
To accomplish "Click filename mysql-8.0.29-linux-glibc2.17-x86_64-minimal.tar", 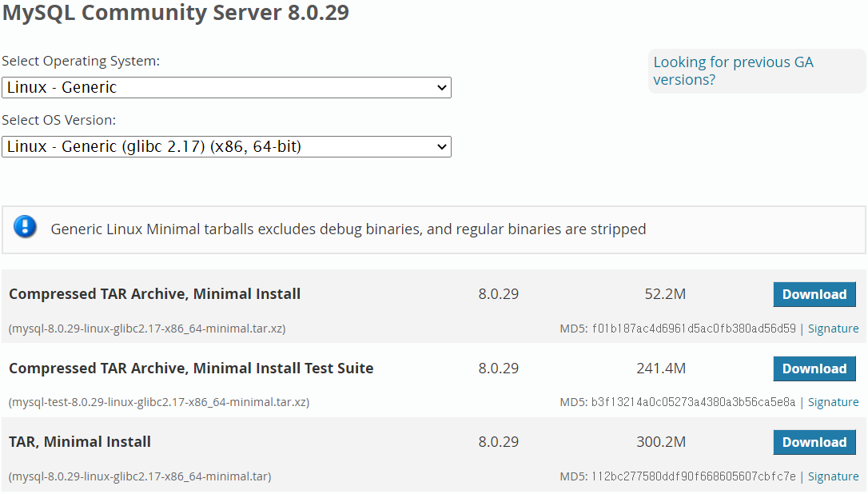I will pos(140,476).
